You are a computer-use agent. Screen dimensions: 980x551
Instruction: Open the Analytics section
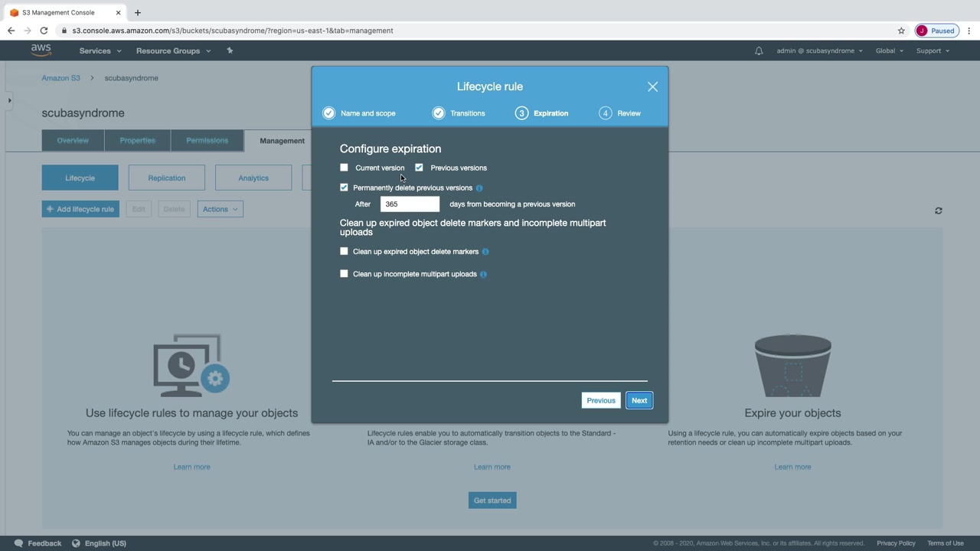pyautogui.click(x=253, y=178)
